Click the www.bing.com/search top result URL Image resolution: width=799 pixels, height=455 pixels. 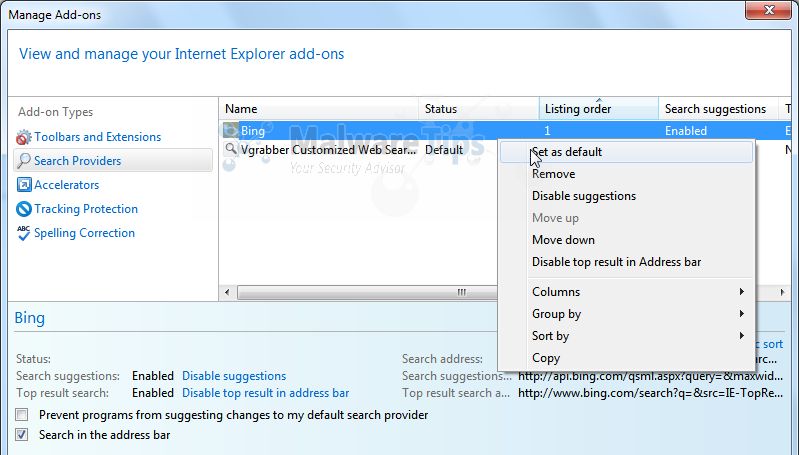point(650,393)
